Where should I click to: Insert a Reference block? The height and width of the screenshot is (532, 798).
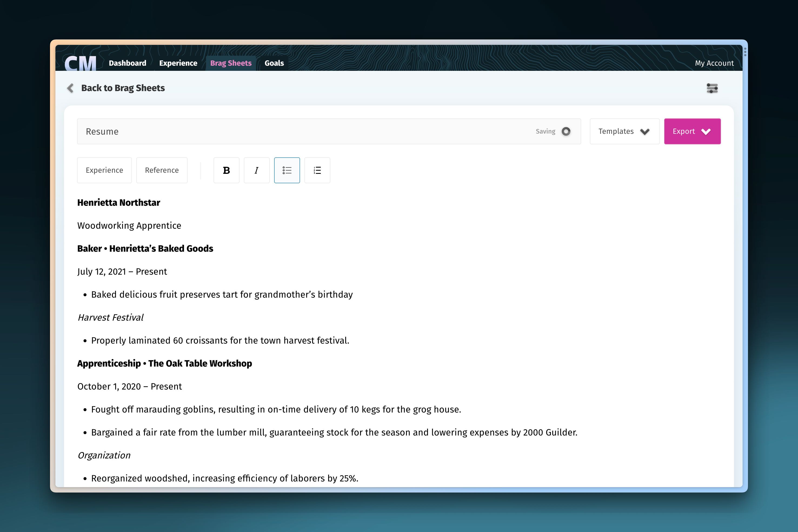tap(161, 170)
